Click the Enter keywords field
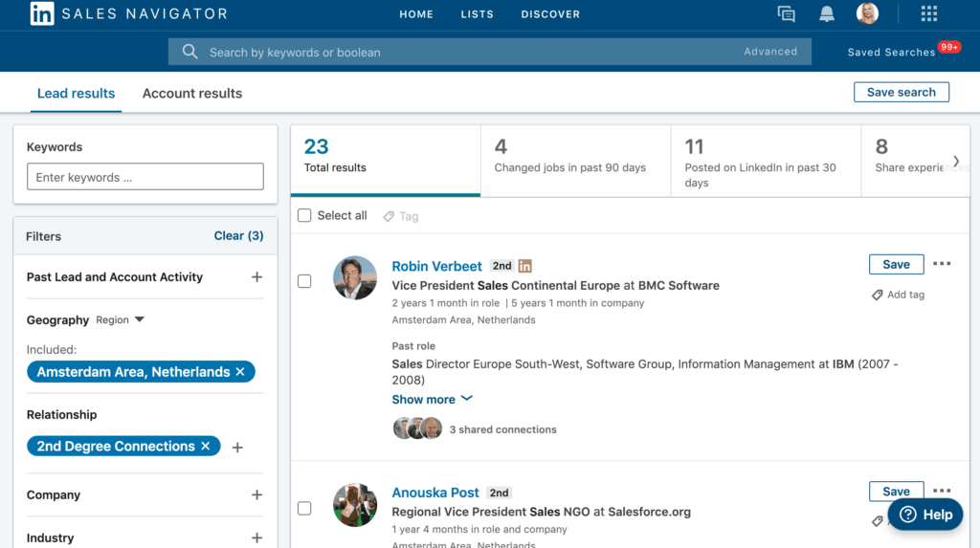The width and height of the screenshot is (980, 548). click(145, 177)
